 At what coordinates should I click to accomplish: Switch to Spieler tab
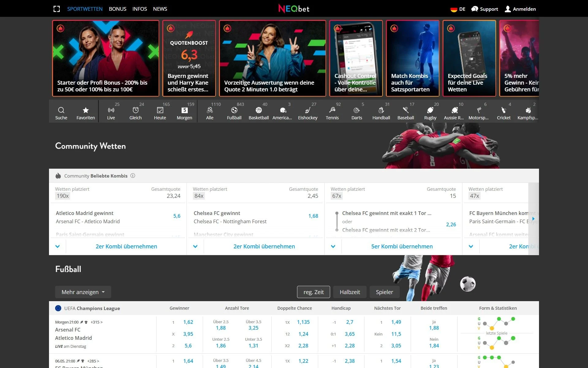(385, 292)
